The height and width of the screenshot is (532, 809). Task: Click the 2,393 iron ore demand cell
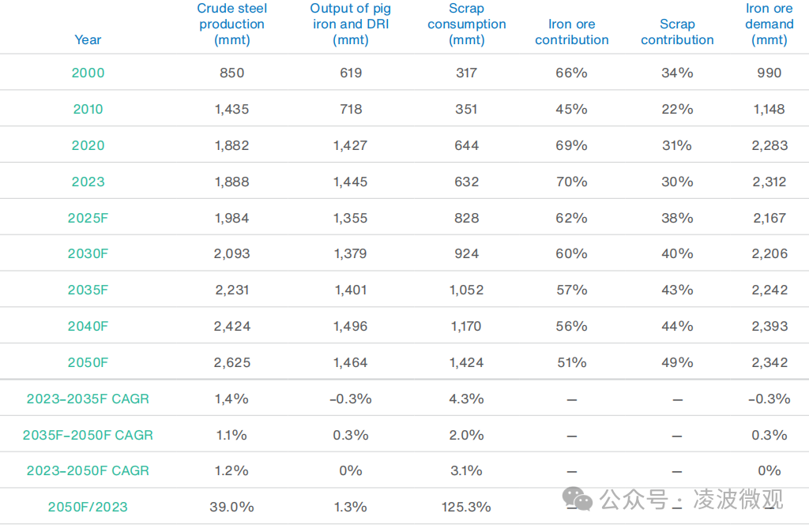pyautogui.click(x=769, y=326)
